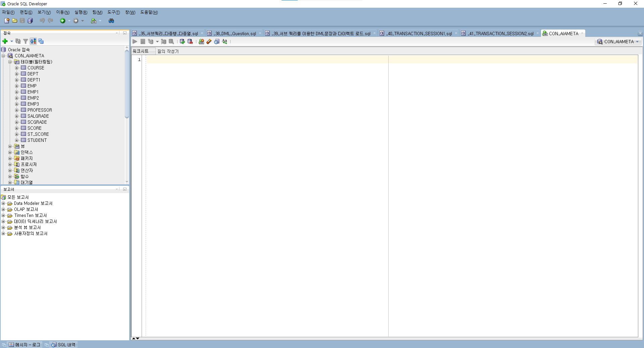
Task: Select the ST_SCORE table in tree
Action: click(x=38, y=134)
